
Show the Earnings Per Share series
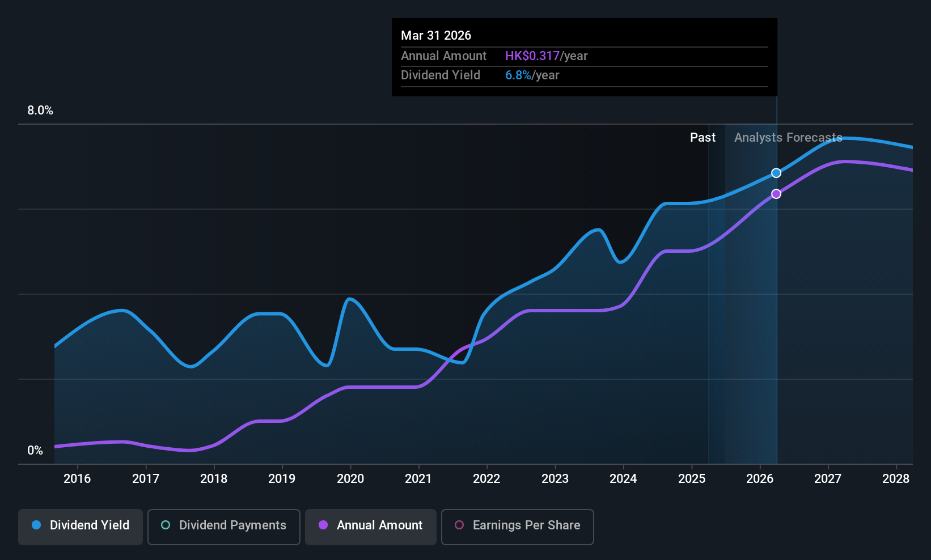click(517, 527)
